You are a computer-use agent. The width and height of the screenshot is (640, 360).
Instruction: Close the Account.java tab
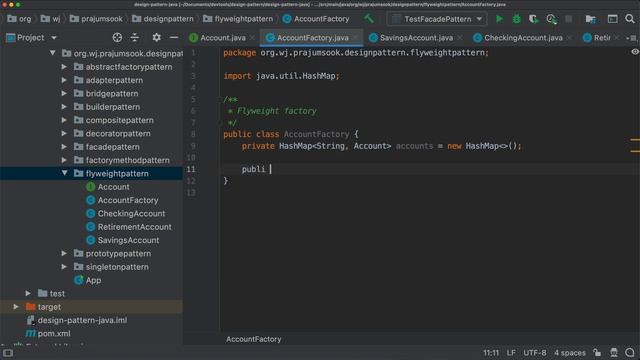click(253, 38)
